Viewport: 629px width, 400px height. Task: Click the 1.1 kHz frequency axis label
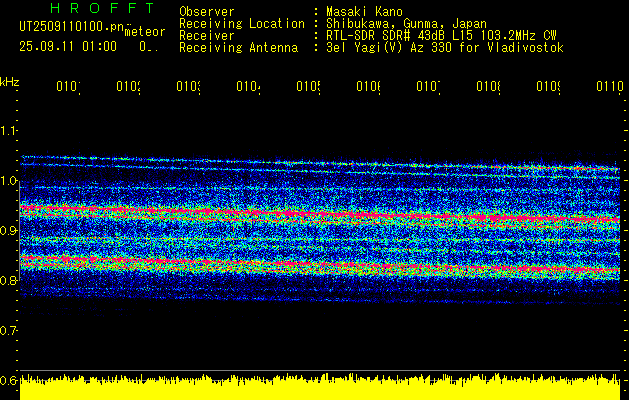[x=8, y=131]
